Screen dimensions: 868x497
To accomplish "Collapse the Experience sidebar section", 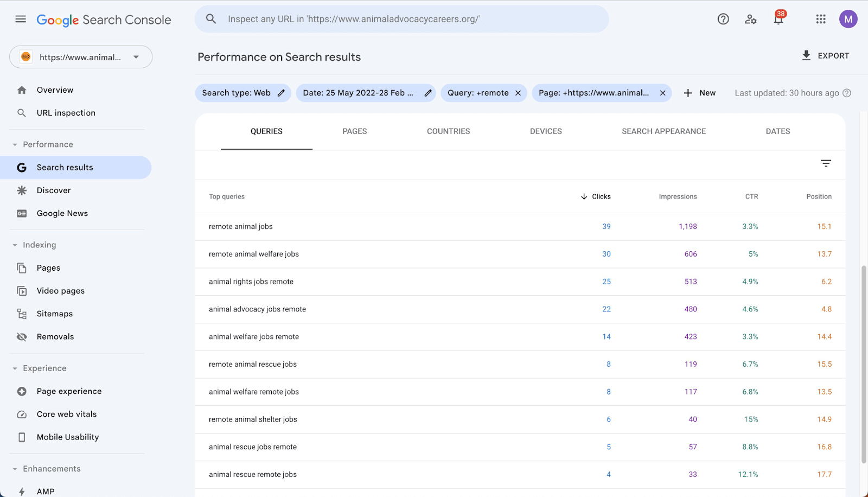I will (x=15, y=368).
